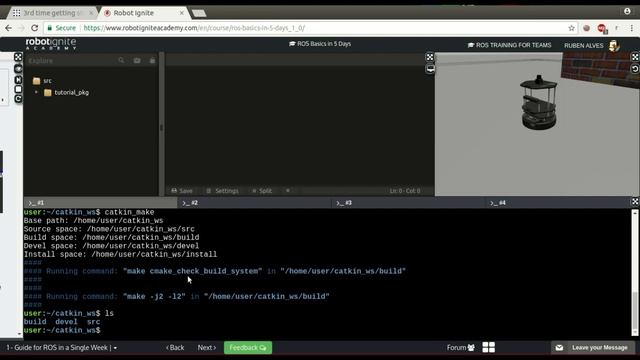Click the monitor icon beside the editor
Image resolution: width=640 pixels, height=360 pixels.
pos(430,69)
